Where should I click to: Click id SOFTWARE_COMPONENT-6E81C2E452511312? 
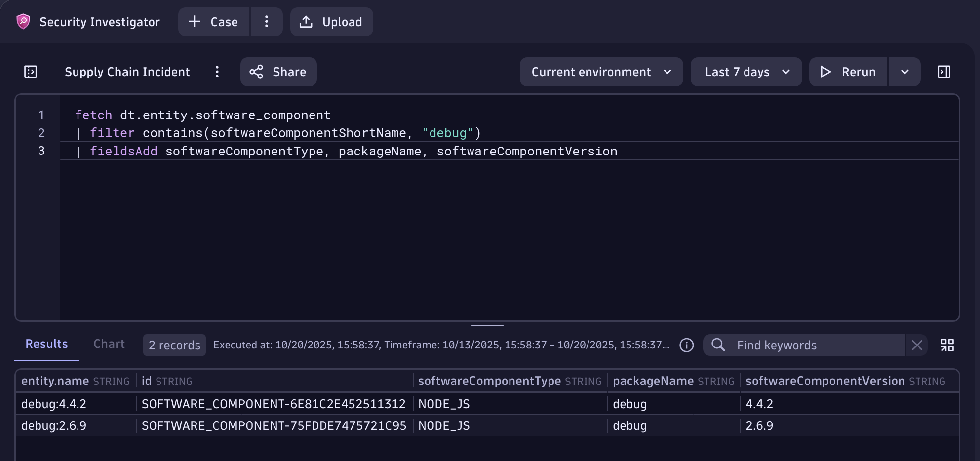[274, 404]
